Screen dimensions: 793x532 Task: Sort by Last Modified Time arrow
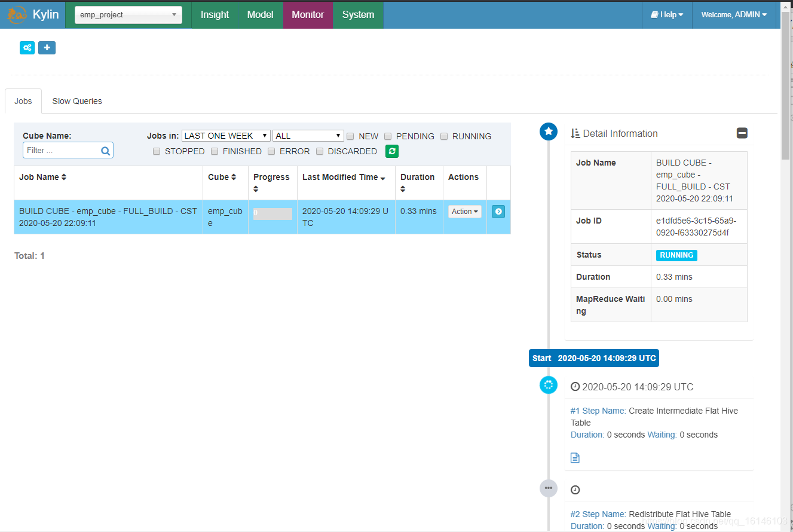point(382,178)
